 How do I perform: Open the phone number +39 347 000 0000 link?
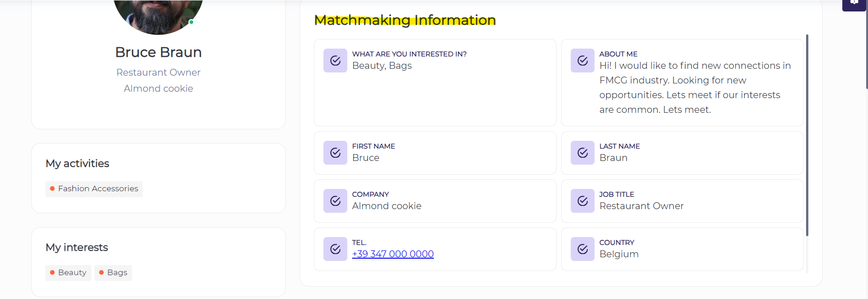pyautogui.click(x=393, y=254)
